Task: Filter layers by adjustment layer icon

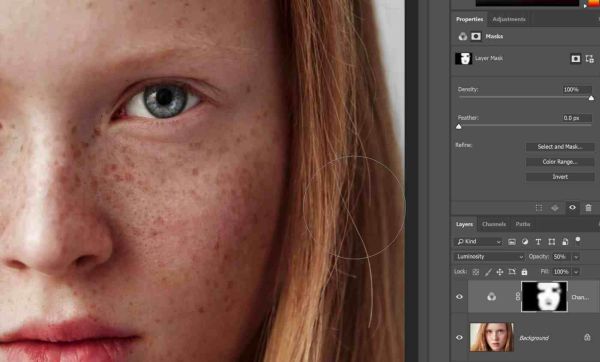Action: pos(525,241)
